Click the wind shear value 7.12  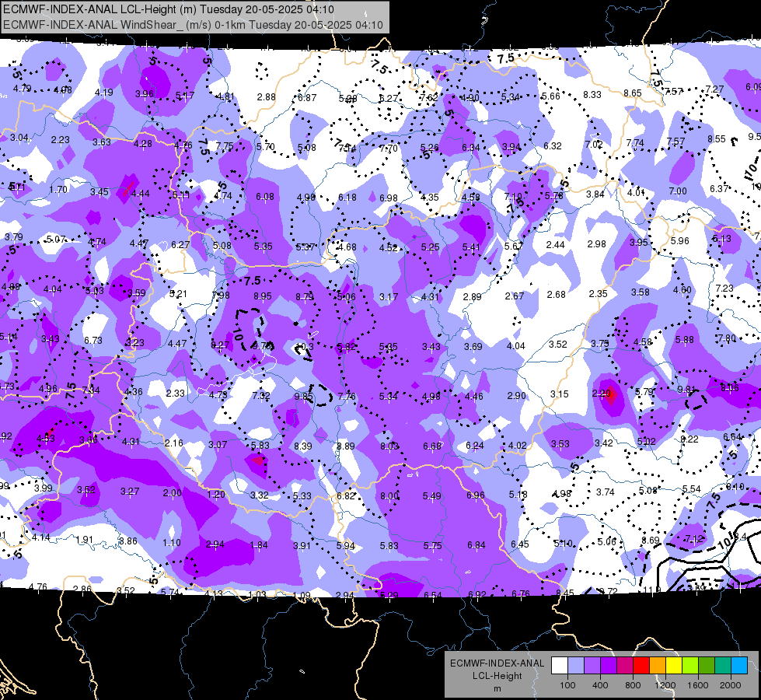(694, 538)
